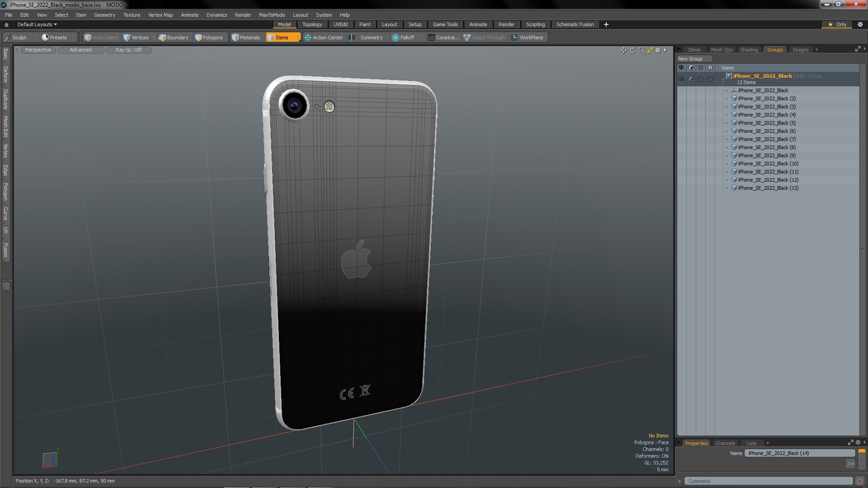Maximize viewport with the yellow arrows icon
Image resolution: width=868 pixels, height=488 pixels.
tap(650, 50)
